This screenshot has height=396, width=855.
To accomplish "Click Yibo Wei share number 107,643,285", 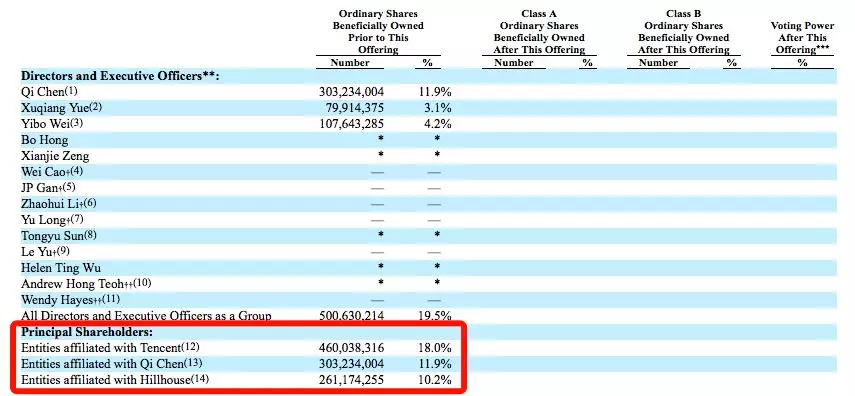I will [351, 123].
